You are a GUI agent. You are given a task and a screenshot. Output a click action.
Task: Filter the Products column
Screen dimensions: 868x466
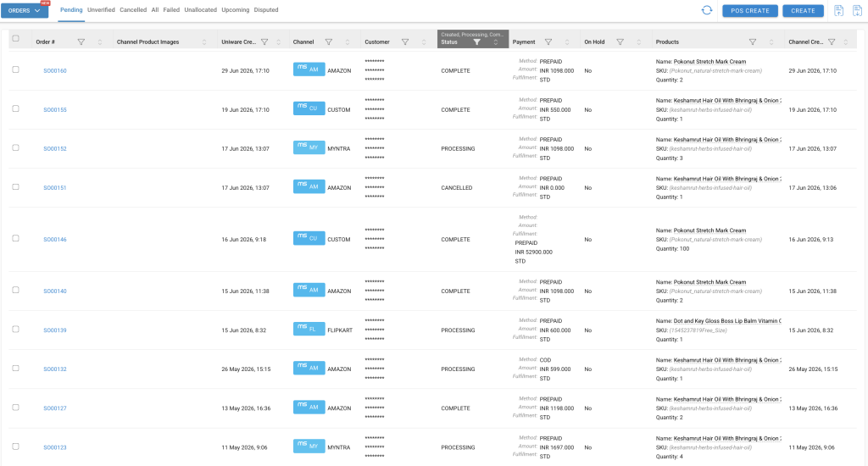753,42
